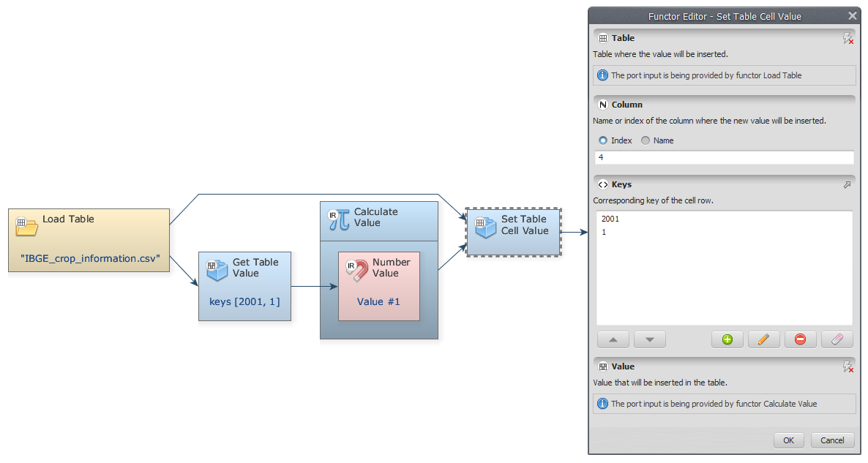Click the Calculate Value pi icon

(x=339, y=219)
